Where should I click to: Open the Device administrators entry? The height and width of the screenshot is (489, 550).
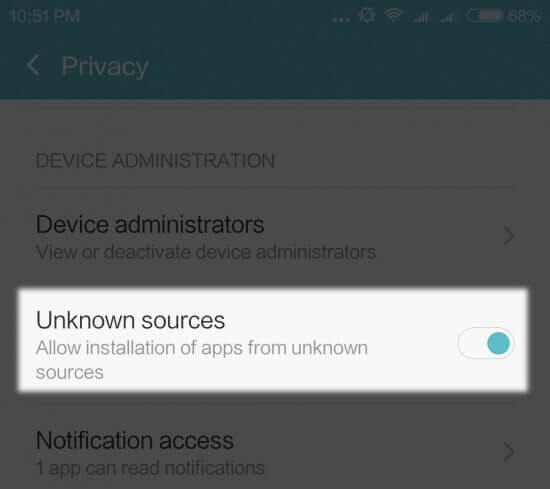[275, 236]
